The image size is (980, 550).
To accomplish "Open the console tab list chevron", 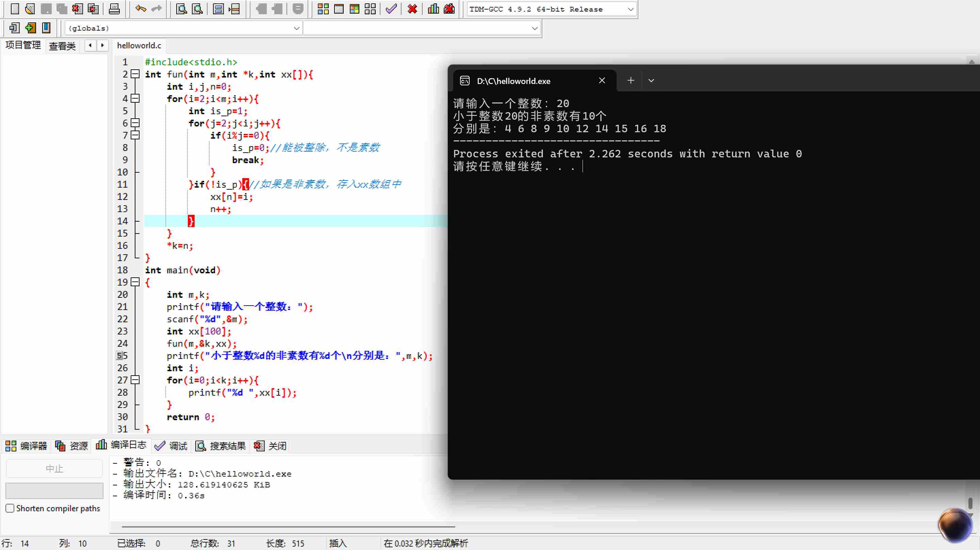I will (651, 81).
